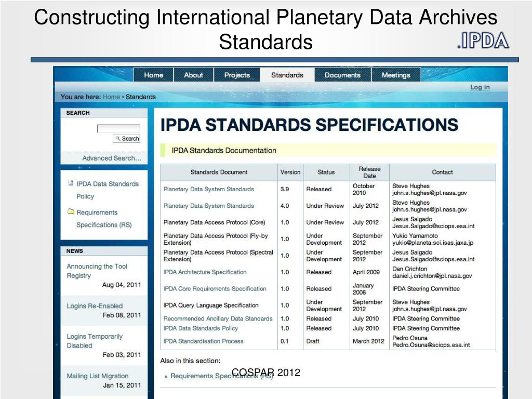Click IPDA Query Language Specification text
This screenshot has height=399, width=532.
click(211, 305)
